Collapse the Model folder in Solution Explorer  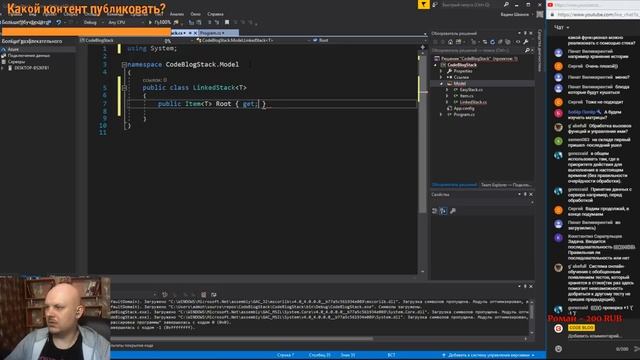tap(441, 84)
